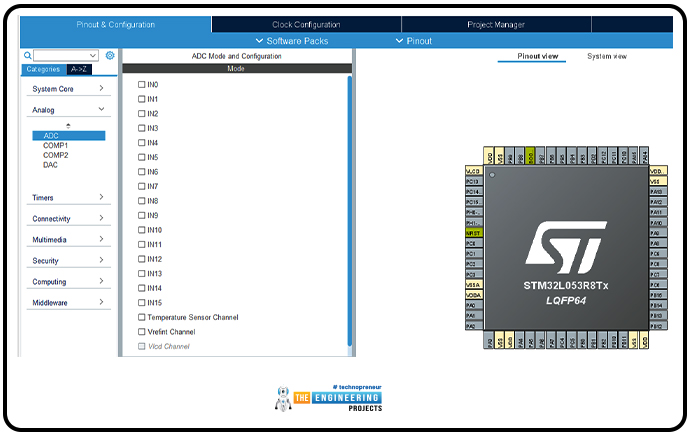
Task: Expand the Computing category
Action: [x=68, y=281]
